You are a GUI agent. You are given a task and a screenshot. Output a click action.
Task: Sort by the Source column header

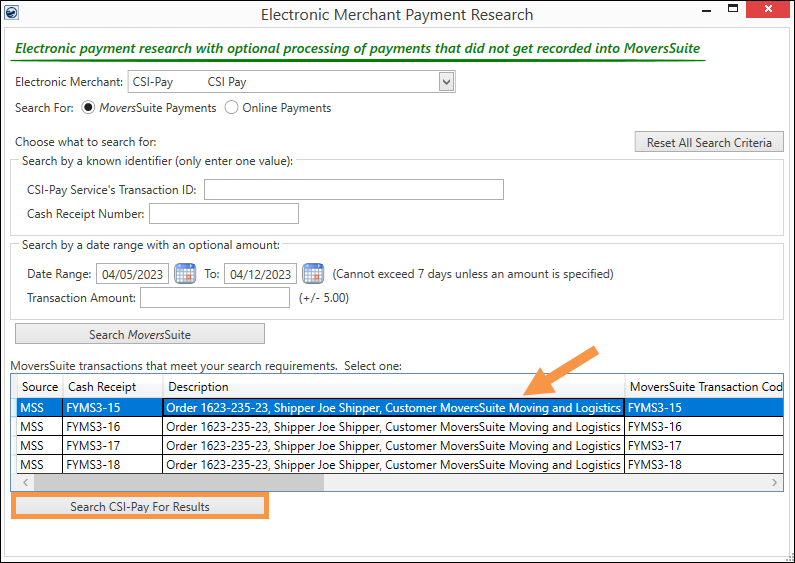click(x=40, y=386)
